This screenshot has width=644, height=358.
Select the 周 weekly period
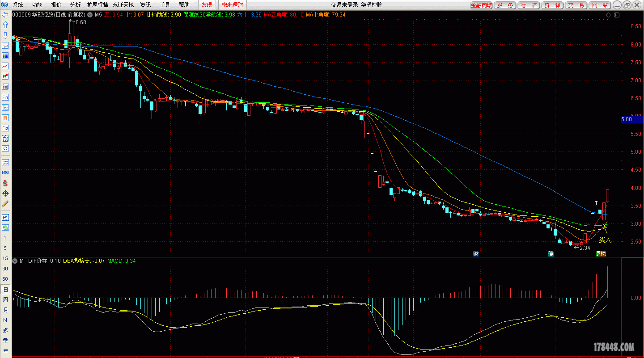(x=5, y=300)
